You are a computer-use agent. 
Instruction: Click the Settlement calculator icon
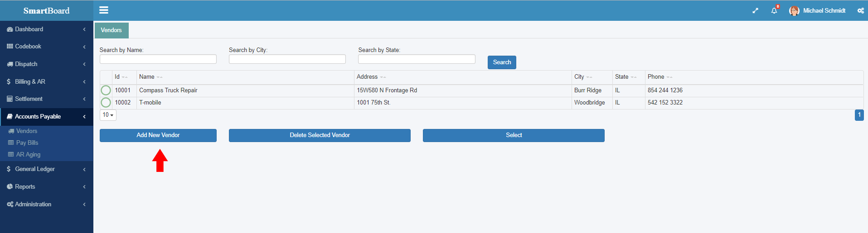click(10, 99)
